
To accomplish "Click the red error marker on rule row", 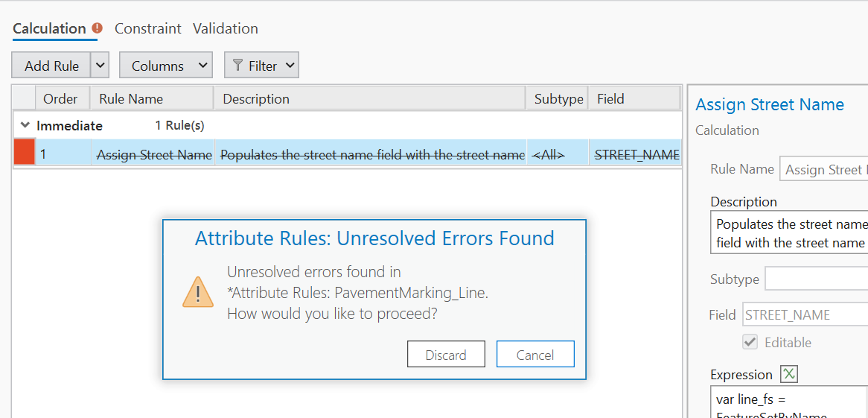I will 25,154.
